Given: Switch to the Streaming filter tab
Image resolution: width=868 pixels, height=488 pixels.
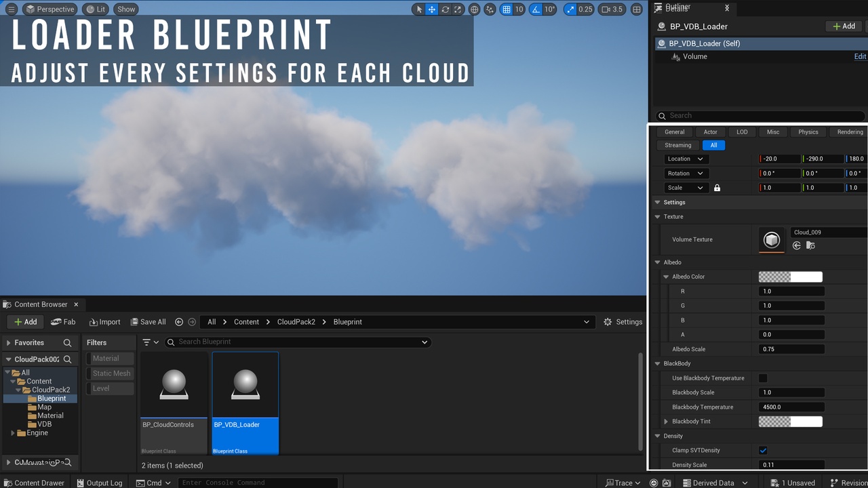Looking at the screenshot, I should (678, 145).
